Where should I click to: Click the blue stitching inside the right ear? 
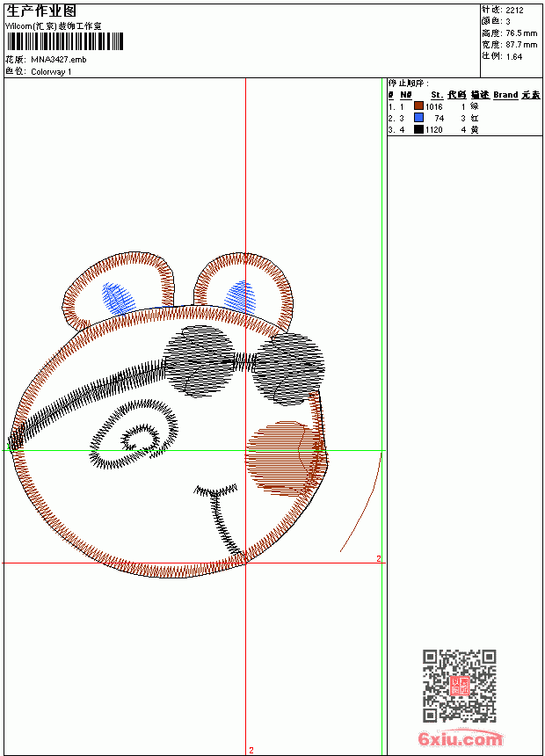tap(240, 297)
